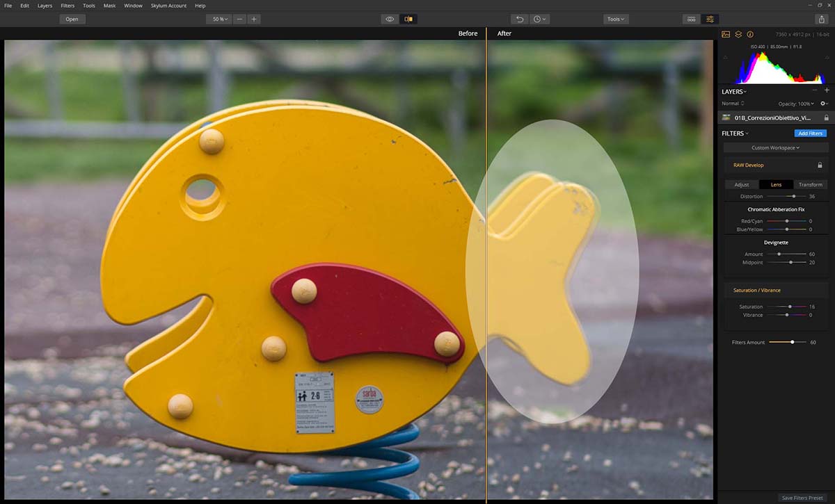This screenshot has width=835, height=504.
Task: Click the layers stack icon
Action: point(738,34)
